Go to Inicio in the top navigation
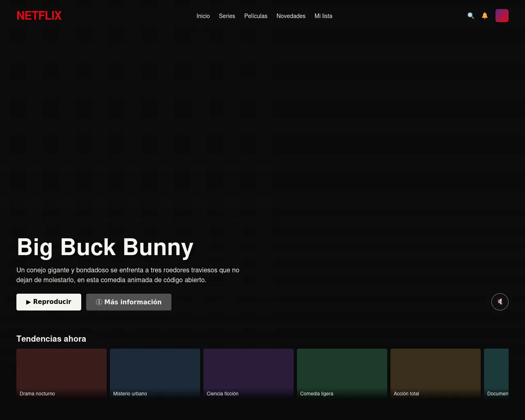Screen dimensions: 525x420 [x=203, y=16]
